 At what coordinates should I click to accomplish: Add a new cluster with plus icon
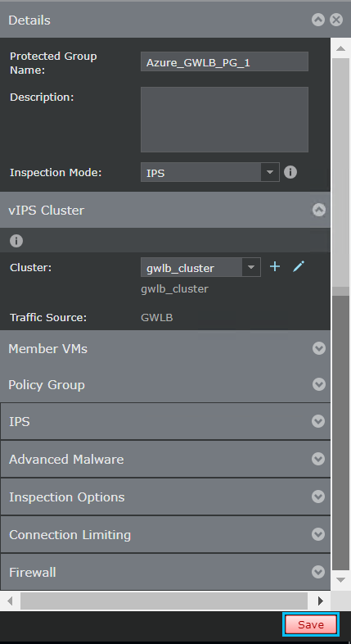coord(275,267)
